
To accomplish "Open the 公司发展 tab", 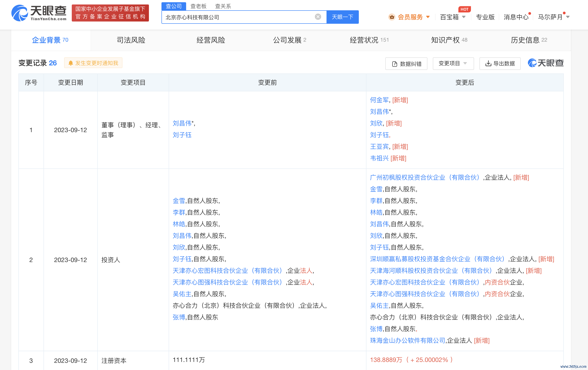I will point(289,40).
